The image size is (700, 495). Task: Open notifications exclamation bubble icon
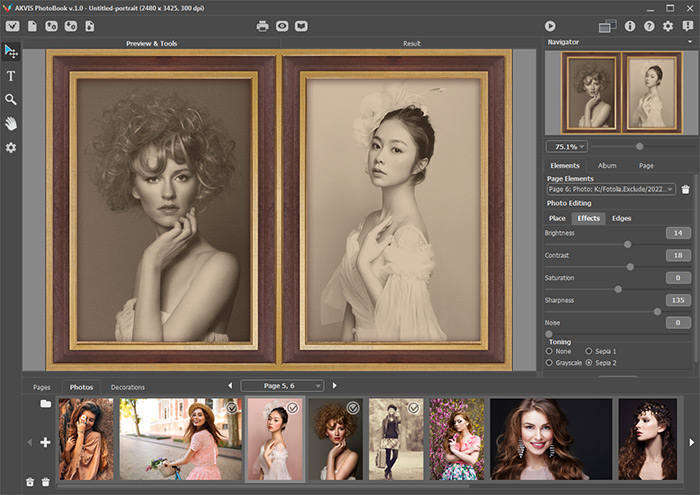[688, 26]
